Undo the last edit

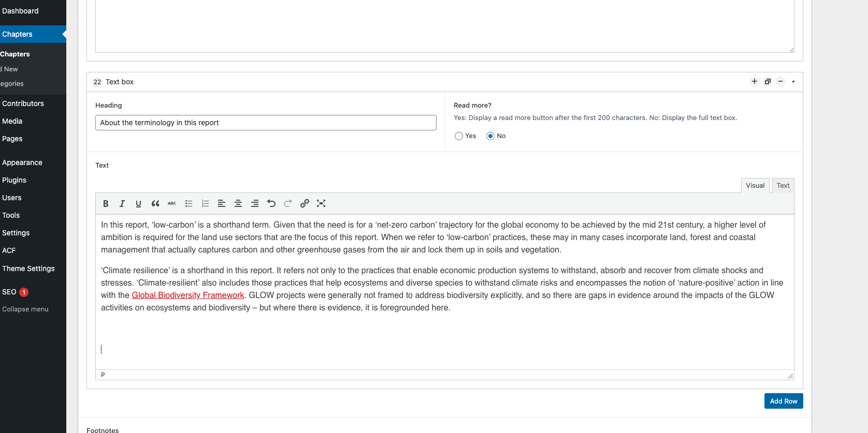click(271, 204)
